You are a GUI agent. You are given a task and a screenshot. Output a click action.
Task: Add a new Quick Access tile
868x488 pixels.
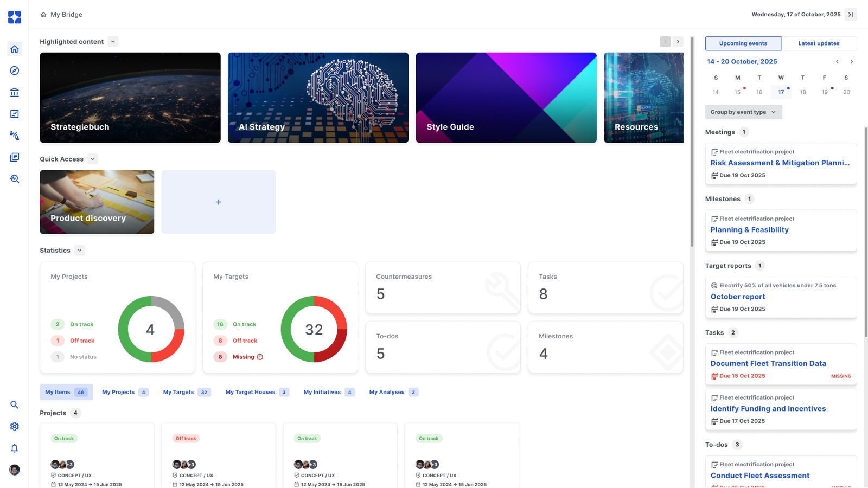click(219, 202)
